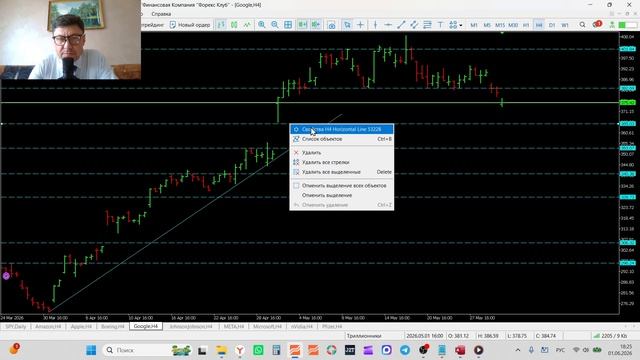Image resolution: width=640 pixels, height=360 pixels.
Task: Click the webcam video overlay thumbnail
Action: point(71,40)
